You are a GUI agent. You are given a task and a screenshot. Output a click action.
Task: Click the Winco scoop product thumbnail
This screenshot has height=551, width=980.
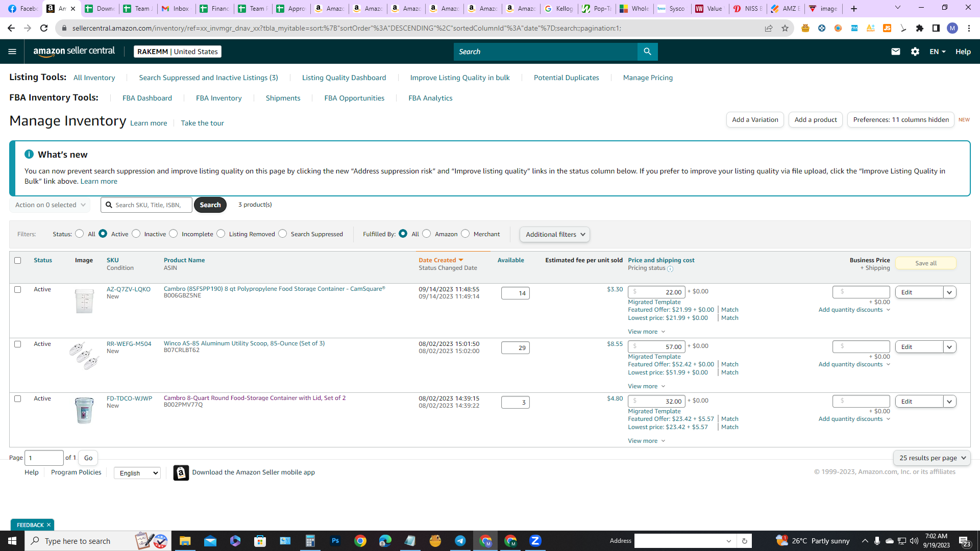coord(84,356)
